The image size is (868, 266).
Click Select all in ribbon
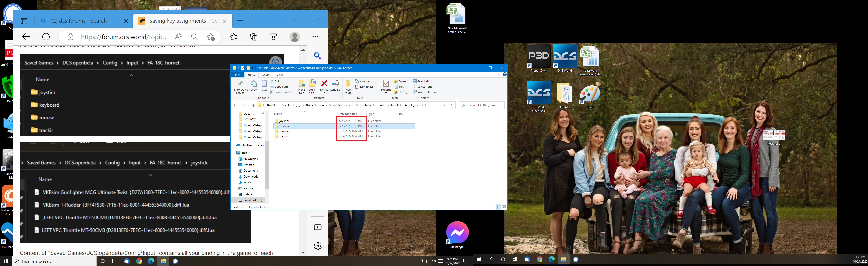tap(421, 81)
